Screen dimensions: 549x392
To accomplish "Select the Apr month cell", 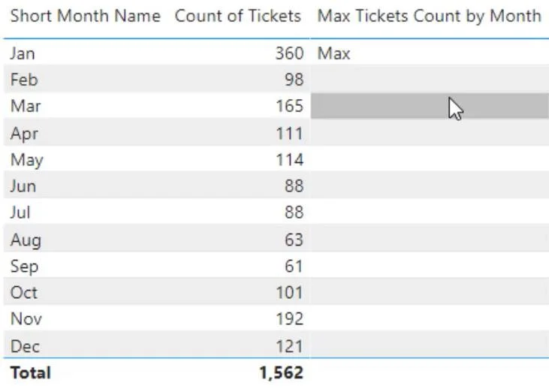I will point(24,134).
